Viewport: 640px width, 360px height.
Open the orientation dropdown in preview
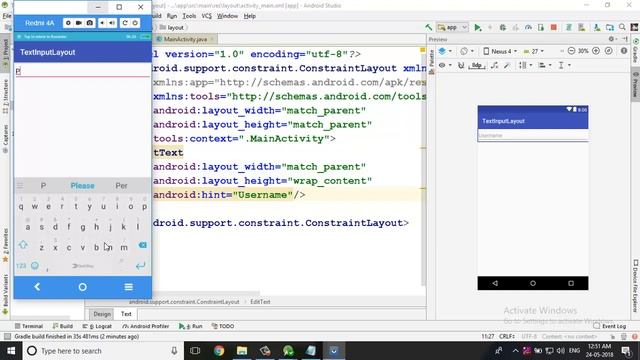(467, 51)
